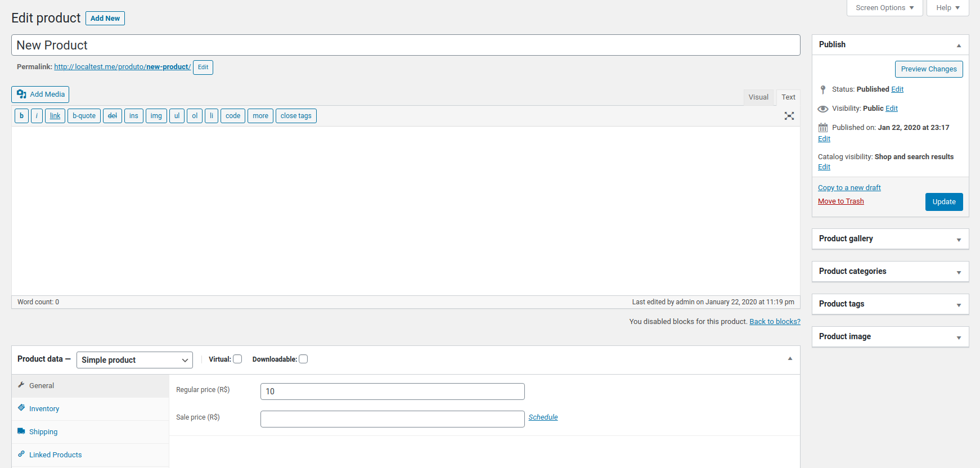Click the Regular price input field

393,391
